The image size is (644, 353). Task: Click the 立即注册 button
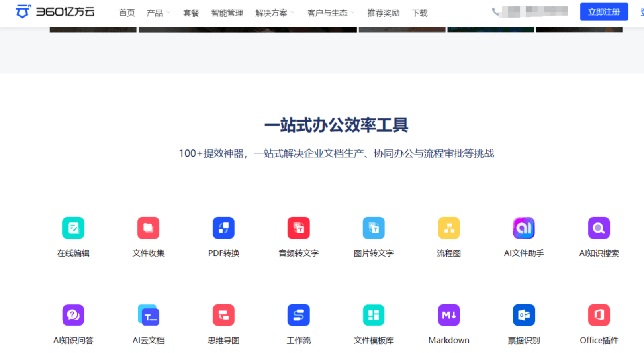coord(604,12)
